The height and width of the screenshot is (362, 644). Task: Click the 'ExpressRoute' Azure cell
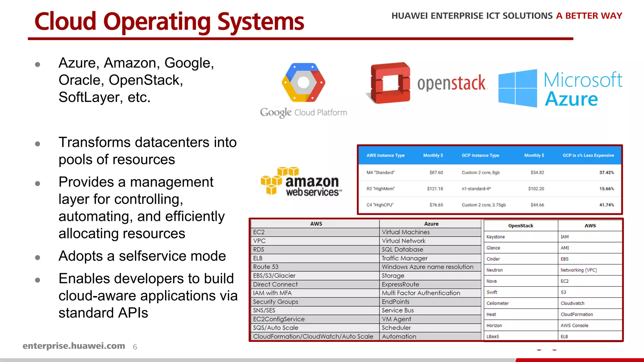pyautogui.click(x=430, y=284)
